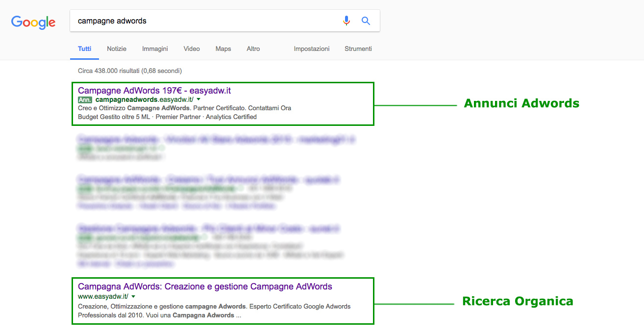Select the Tutti tab
Viewport: 644px width, 336px height.
(x=84, y=48)
